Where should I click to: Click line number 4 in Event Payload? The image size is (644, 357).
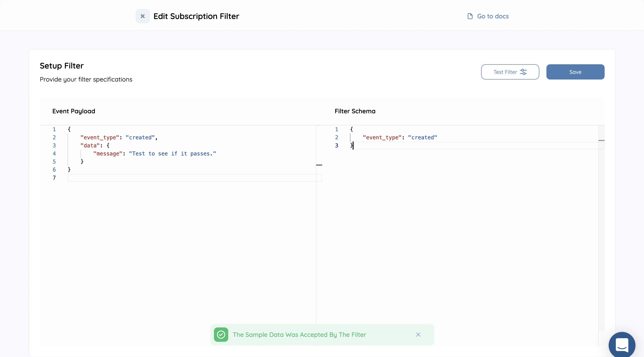click(54, 153)
